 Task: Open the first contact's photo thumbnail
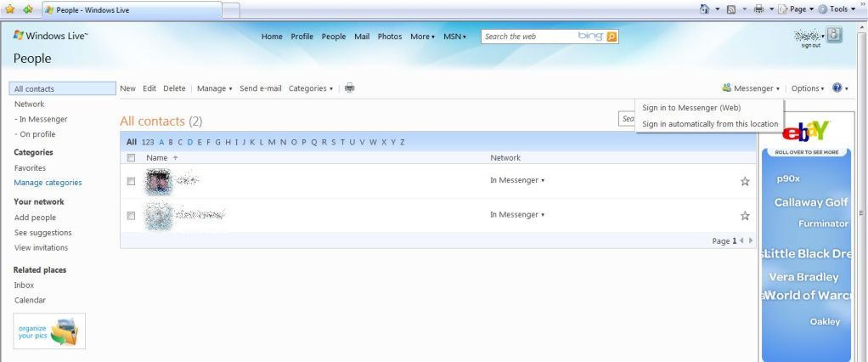[158, 182]
